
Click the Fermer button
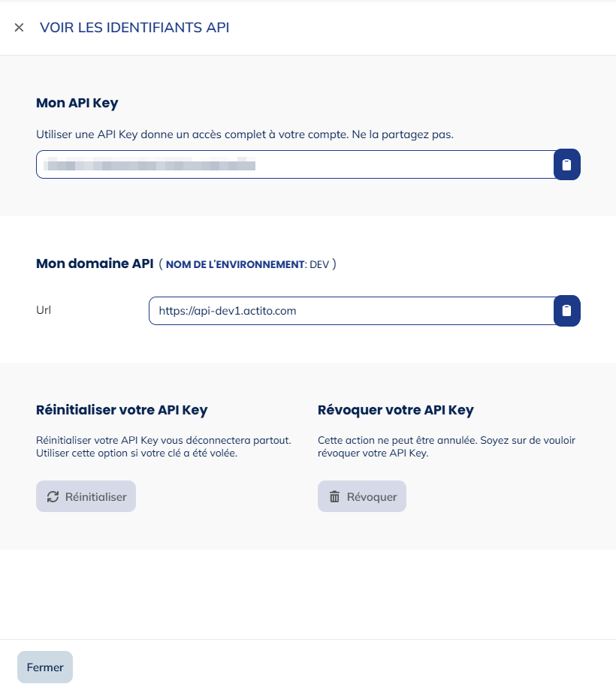(x=45, y=667)
